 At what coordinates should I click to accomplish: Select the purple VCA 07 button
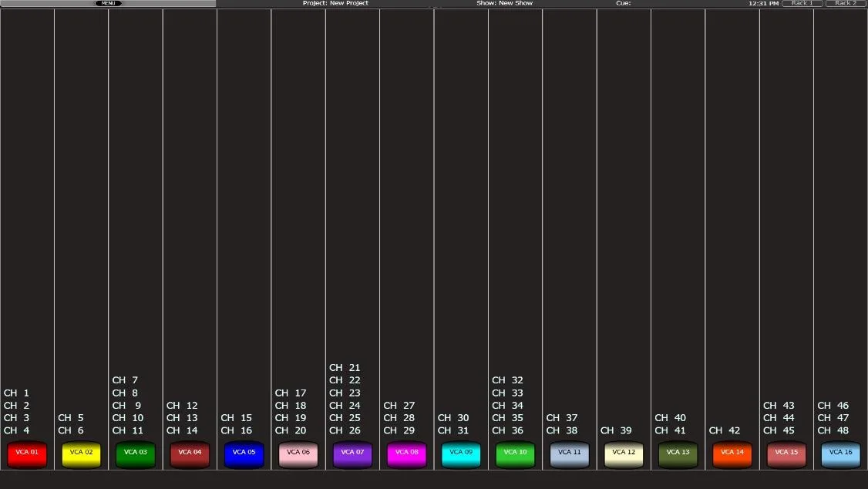point(352,454)
